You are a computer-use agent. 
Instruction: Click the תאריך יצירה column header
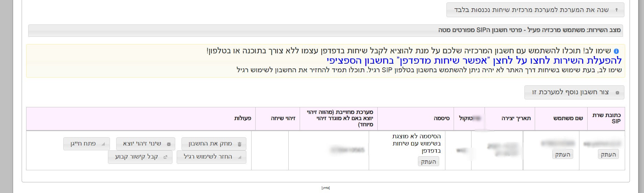point(516,118)
